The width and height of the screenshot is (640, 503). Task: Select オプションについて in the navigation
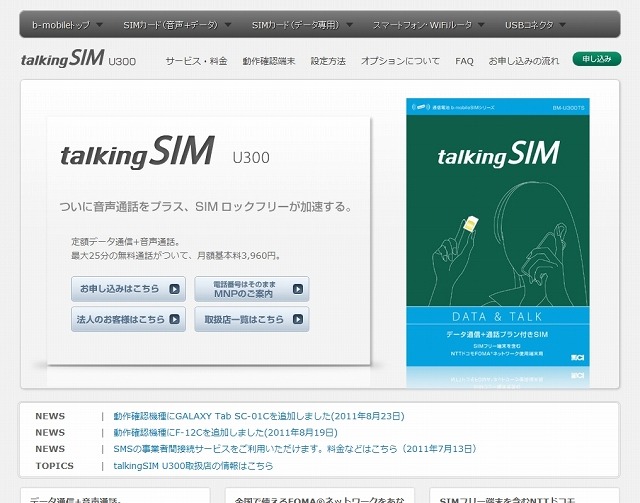[400, 61]
